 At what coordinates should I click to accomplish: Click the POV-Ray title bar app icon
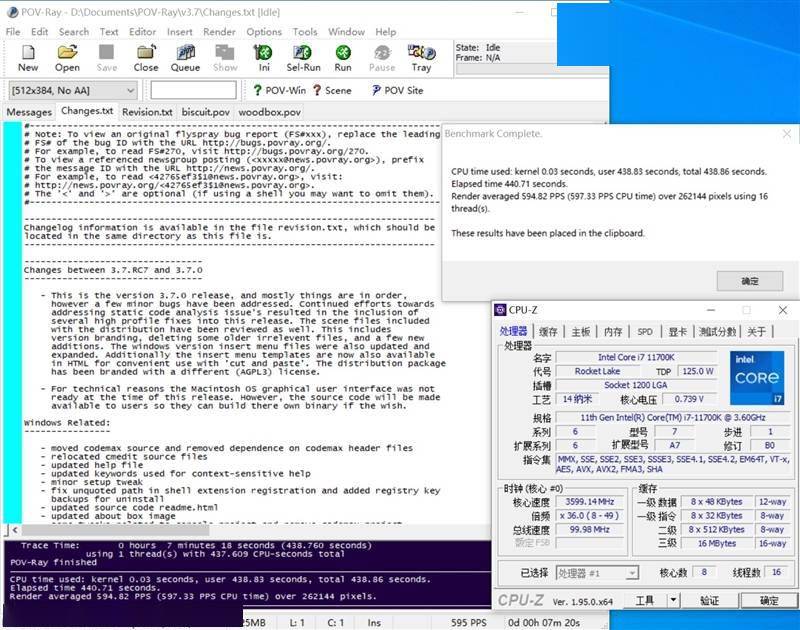13,12
